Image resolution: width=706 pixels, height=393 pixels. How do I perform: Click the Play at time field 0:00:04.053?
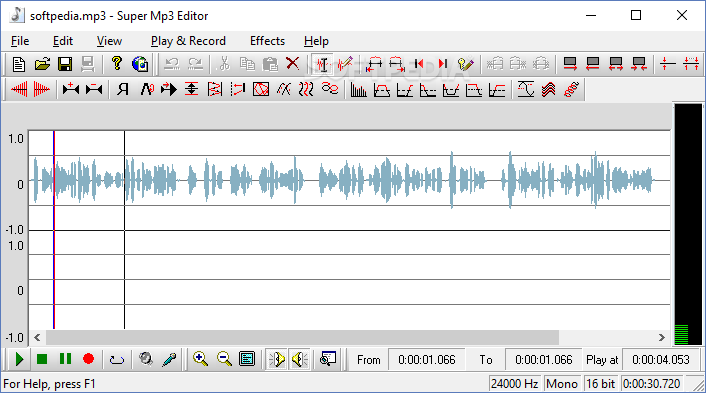[x=661, y=360]
